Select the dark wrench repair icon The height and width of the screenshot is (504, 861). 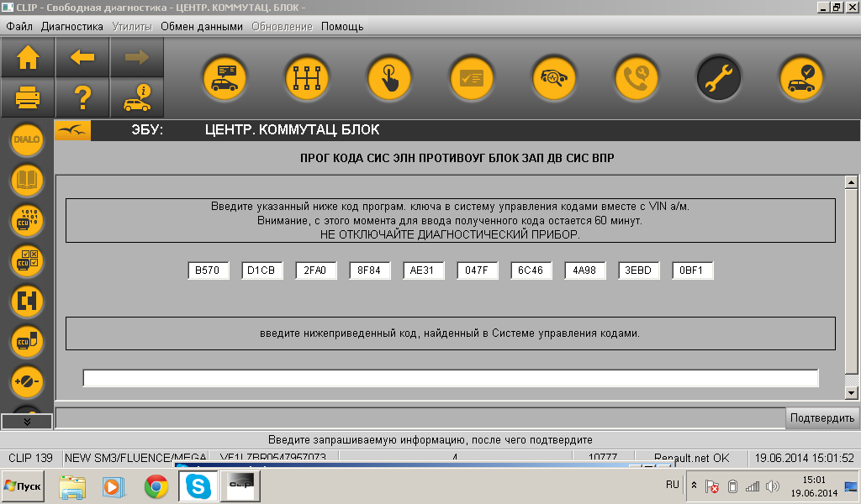(x=719, y=78)
